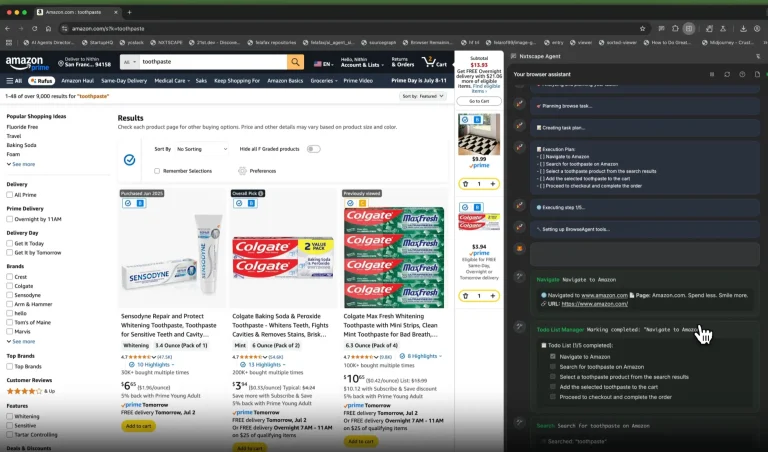Click the rug thumbnail in cart sidebar
The image size is (768, 452).
479,134
